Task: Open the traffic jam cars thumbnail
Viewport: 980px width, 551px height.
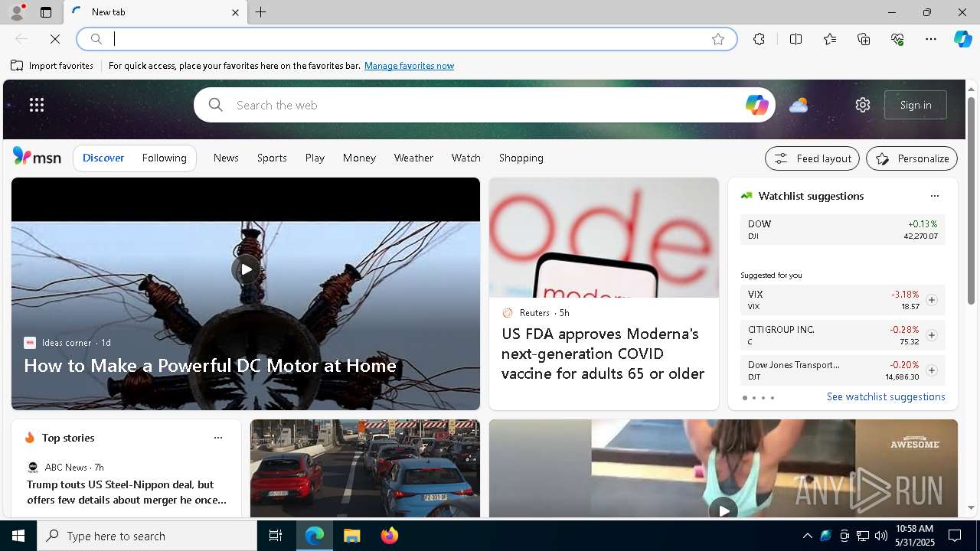Action: click(x=365, y=468)
